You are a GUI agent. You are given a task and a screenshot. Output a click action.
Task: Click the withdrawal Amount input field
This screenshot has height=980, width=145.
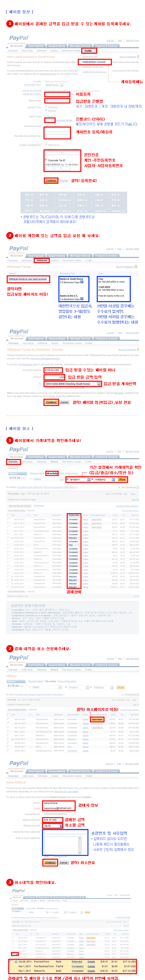(x=52, y=377)
